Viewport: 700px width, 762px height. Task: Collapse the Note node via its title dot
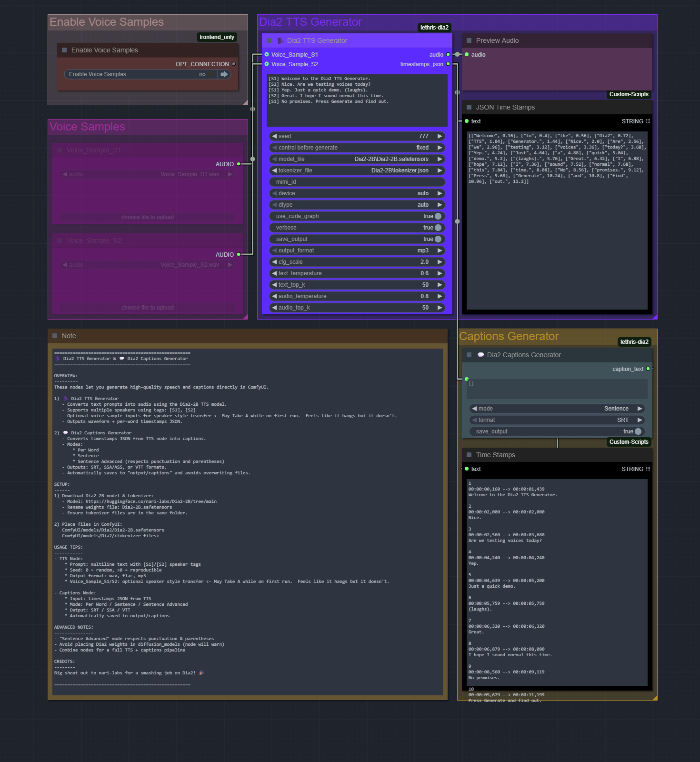tap(55, 336)
